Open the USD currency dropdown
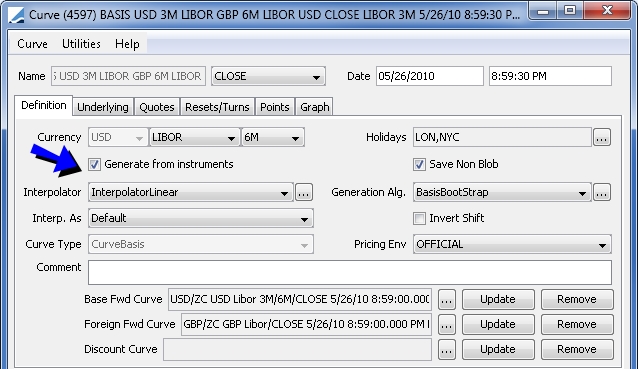The image size is (638, 369). pos(118,138)
